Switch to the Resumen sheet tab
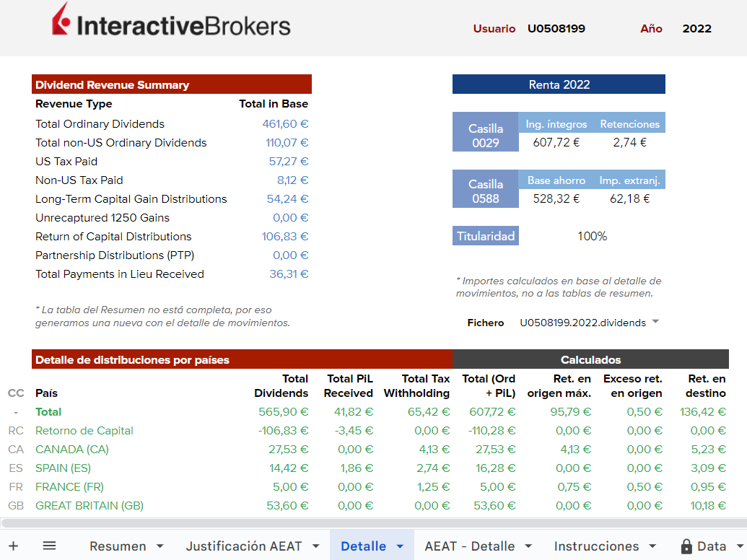This screenshot has height=560, width=747. click(118, 546)
